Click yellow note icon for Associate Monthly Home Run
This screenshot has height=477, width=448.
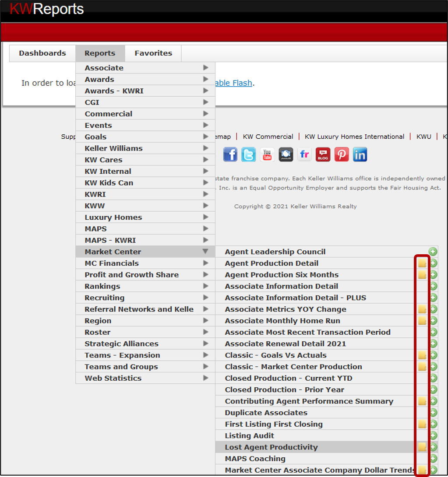click(x=422, y=321)
